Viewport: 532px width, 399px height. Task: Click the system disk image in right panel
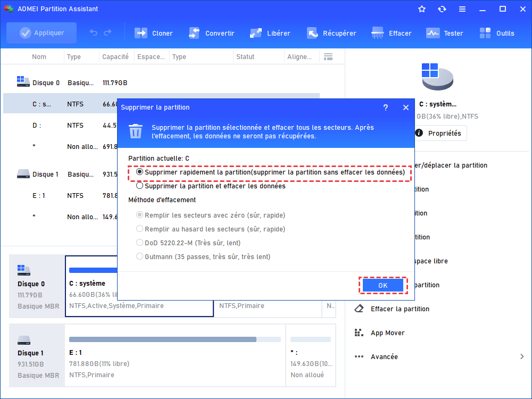point(437,77)
